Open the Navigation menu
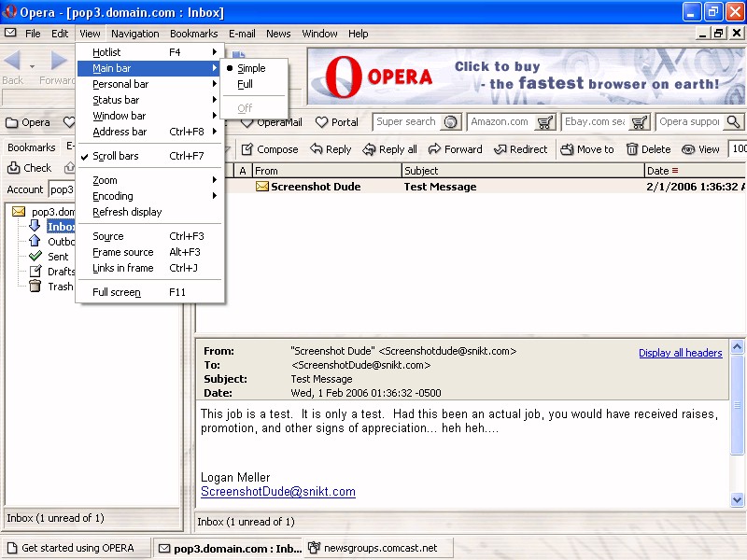 (135, 34)
